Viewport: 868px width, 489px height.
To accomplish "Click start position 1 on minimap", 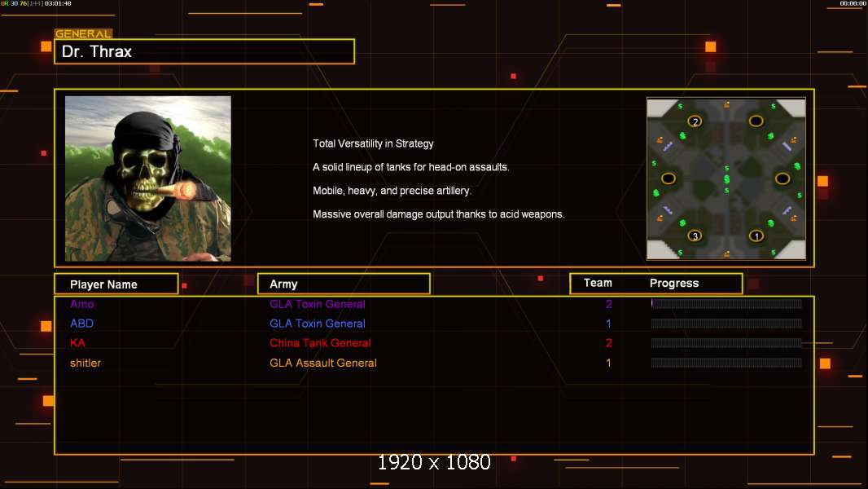I will pos(756,236).
